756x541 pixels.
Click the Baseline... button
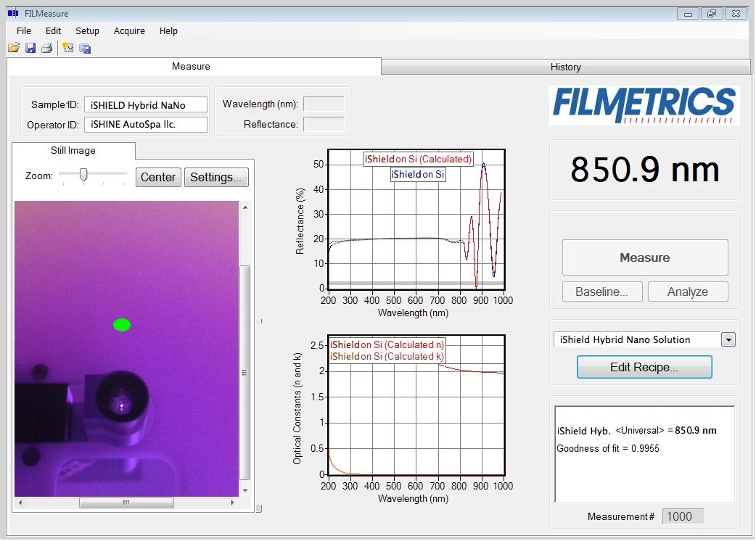pos(601,292)
